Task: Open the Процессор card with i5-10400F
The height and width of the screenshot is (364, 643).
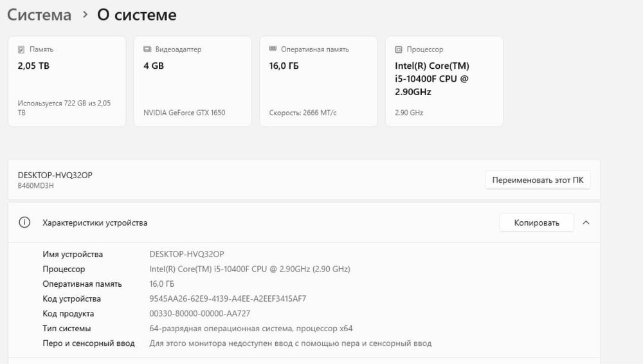Action: pyautogui.click(x=444, y=81)
